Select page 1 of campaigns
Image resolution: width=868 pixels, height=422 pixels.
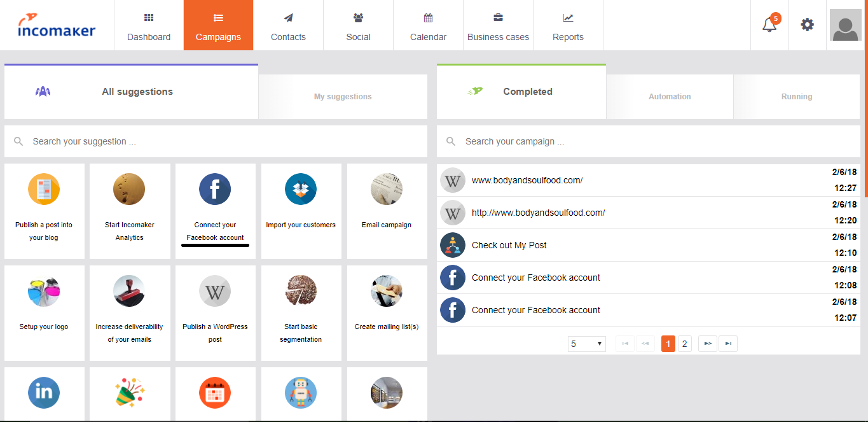[668, 344]
